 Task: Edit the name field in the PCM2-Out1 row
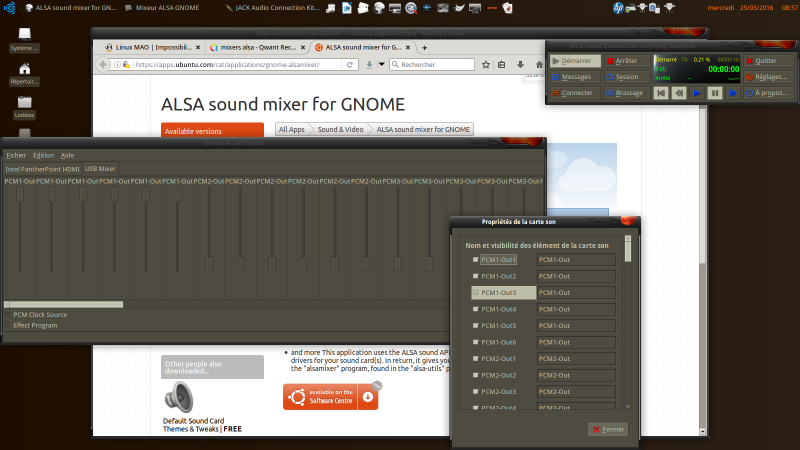[576, 359]
